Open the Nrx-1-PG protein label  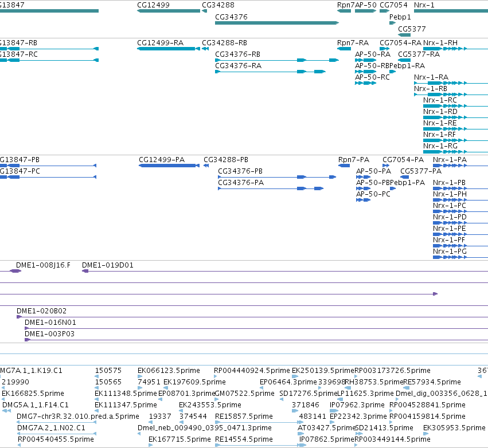(x=450, y=251)
